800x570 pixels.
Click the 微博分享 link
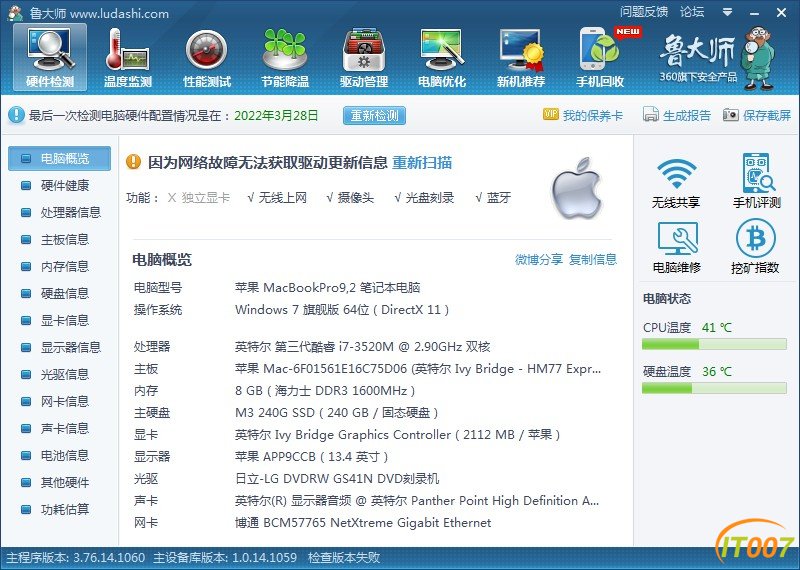[539, 260]
